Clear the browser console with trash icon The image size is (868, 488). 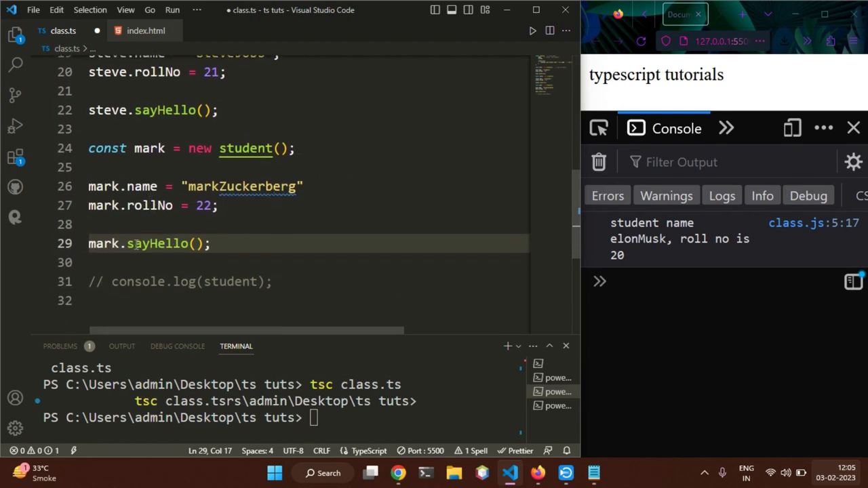[x=598, y=162]
